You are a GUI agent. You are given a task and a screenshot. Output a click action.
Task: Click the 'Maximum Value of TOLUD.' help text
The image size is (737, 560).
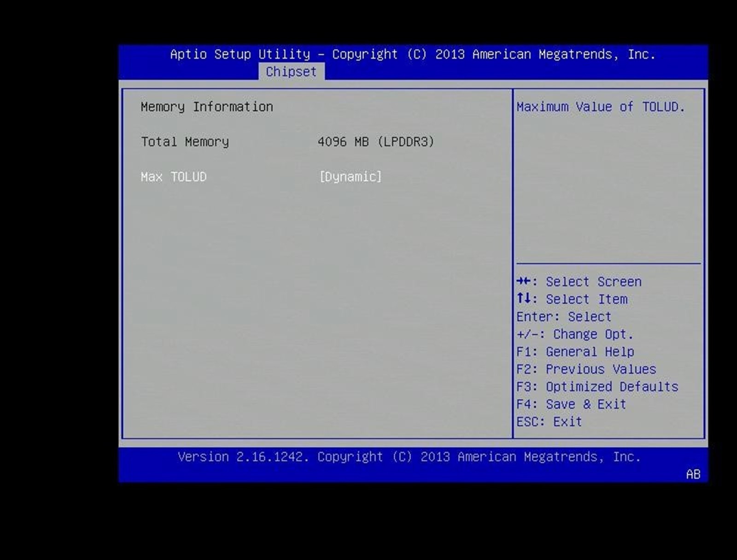click(x=601, y=107)
